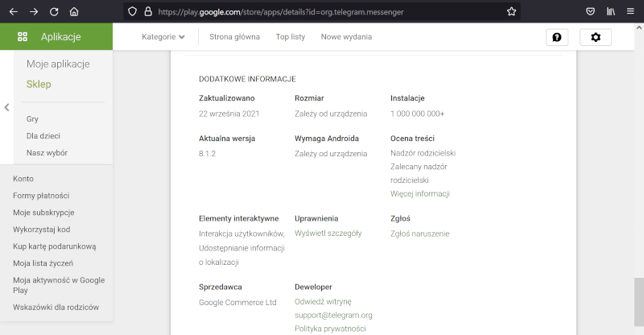Bookmark this page with the star icon
Image resolution: width=644 pixels, height=335 pixels.
[511, 12]
